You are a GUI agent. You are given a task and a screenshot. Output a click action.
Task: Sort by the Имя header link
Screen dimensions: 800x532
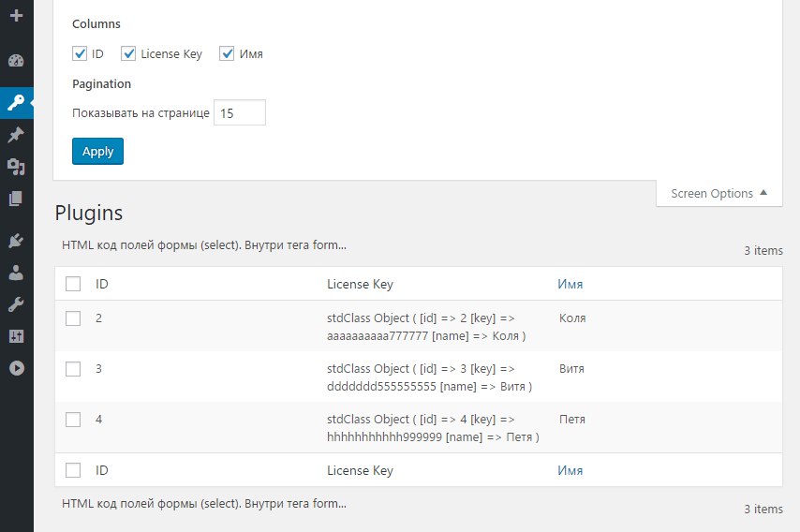coord(570,284)
